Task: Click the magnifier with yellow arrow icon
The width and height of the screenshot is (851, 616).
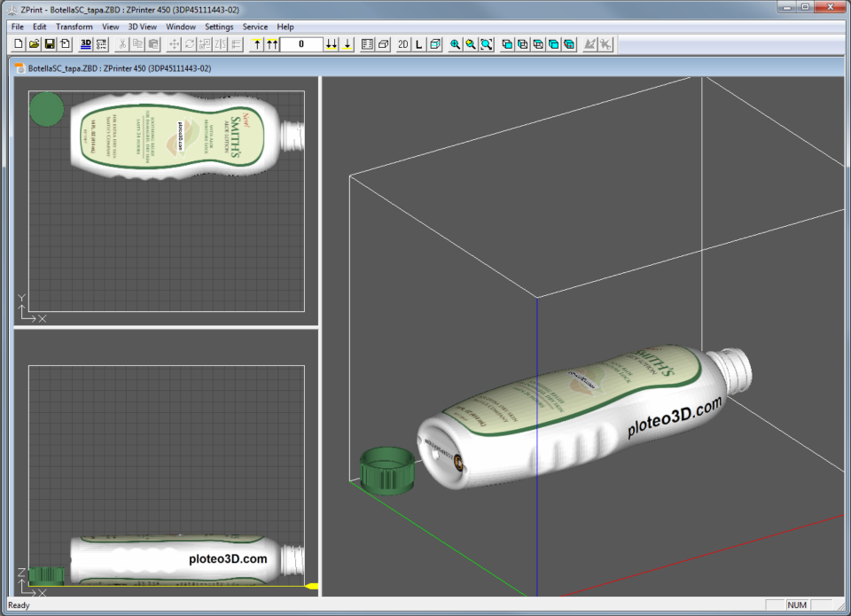Action: pos(471,44)
